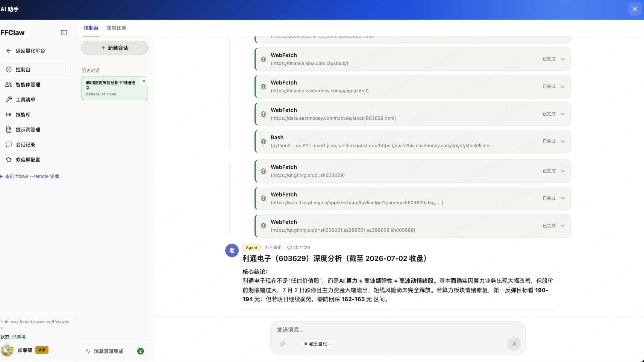Click globe icon of notices/stock WebFetch

[264, 114]
